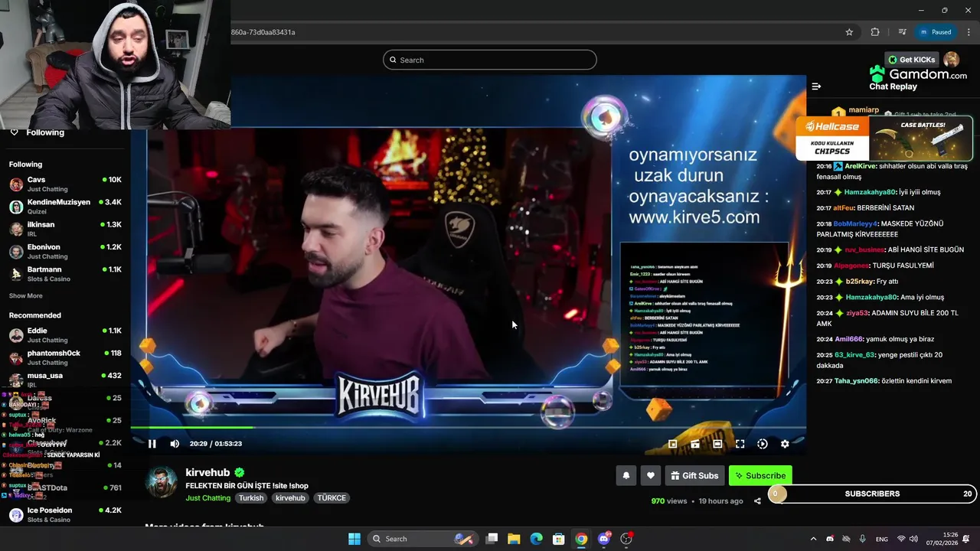980x551 pixels.
Task: Click the kirvehub channel name
Action: point(207,473)
